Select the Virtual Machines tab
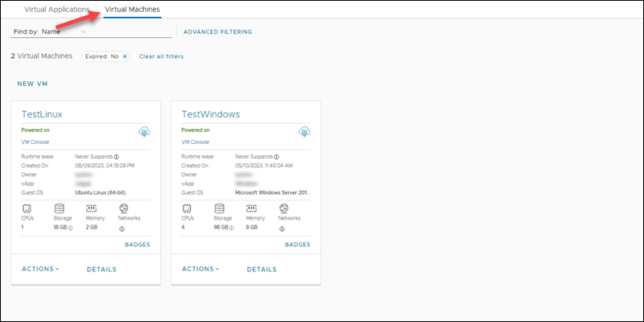Screen dimensions: 644x322 click(x=132, y=9)
